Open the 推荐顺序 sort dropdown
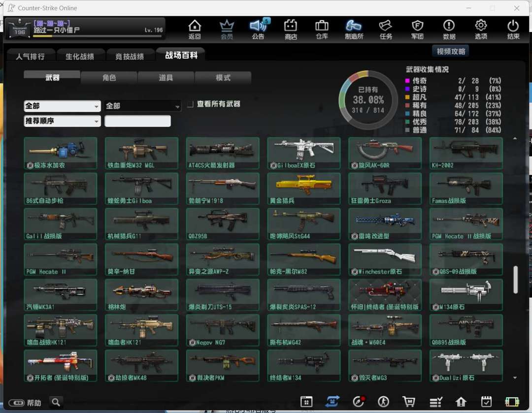Viewport: 532px width, 413px height. coord(62,121)
